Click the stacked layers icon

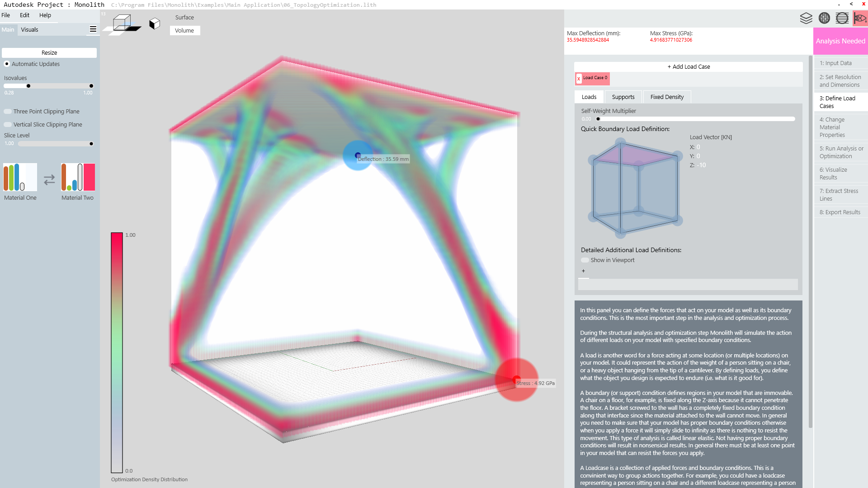(806, 18)
